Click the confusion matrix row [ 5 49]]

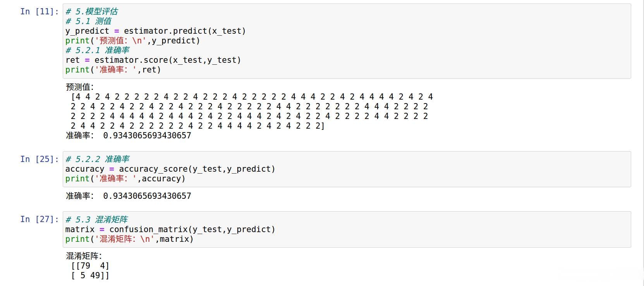pyautogui.click(x=90, y=276)
